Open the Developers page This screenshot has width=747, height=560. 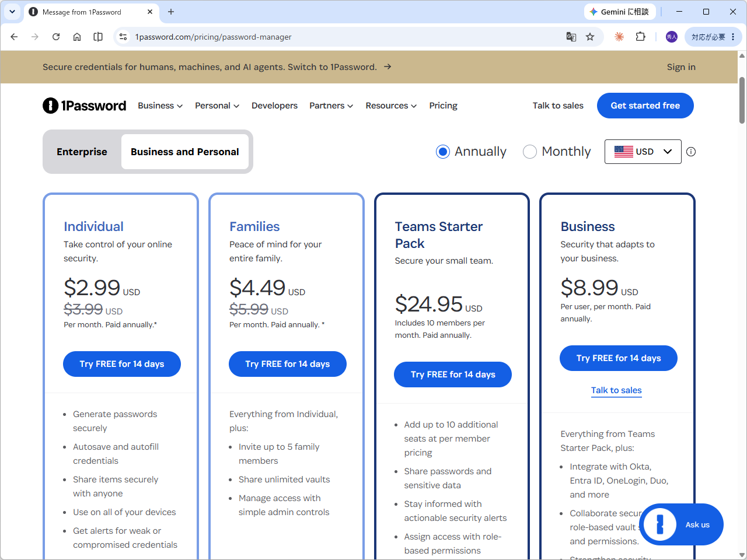coord(274,106)
